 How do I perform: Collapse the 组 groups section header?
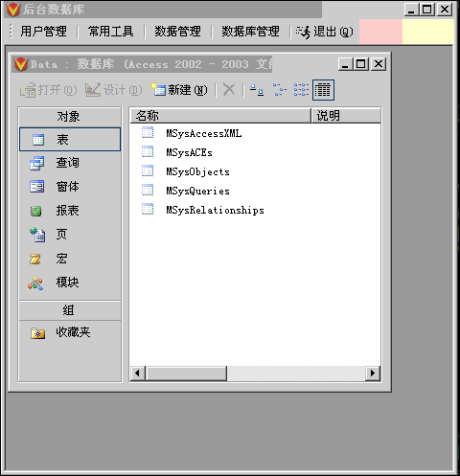point(70,310)
